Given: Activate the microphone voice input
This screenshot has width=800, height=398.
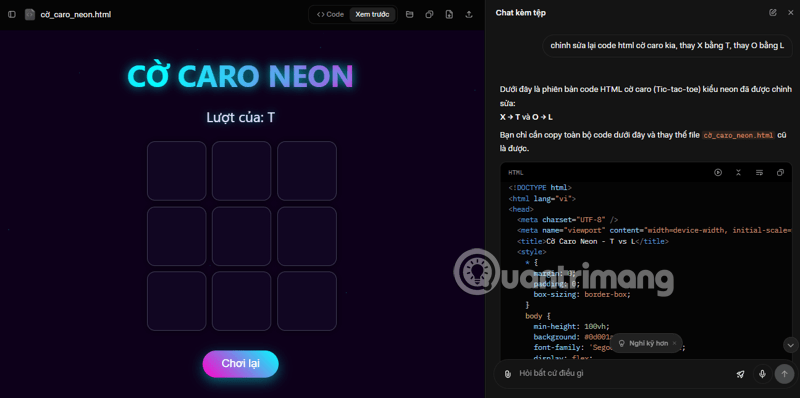Looking at the screenshot, I should pyautogui.click(x=762, y=374).
